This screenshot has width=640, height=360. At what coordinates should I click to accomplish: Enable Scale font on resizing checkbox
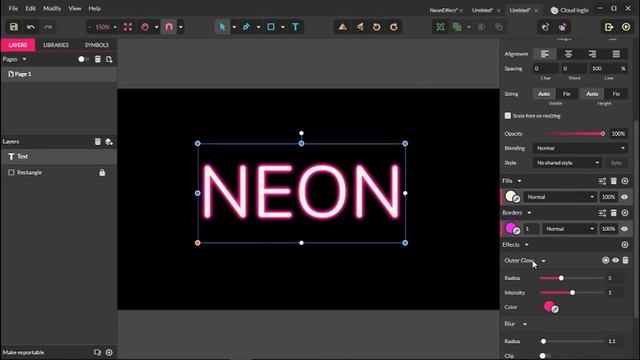pos(508,116)
